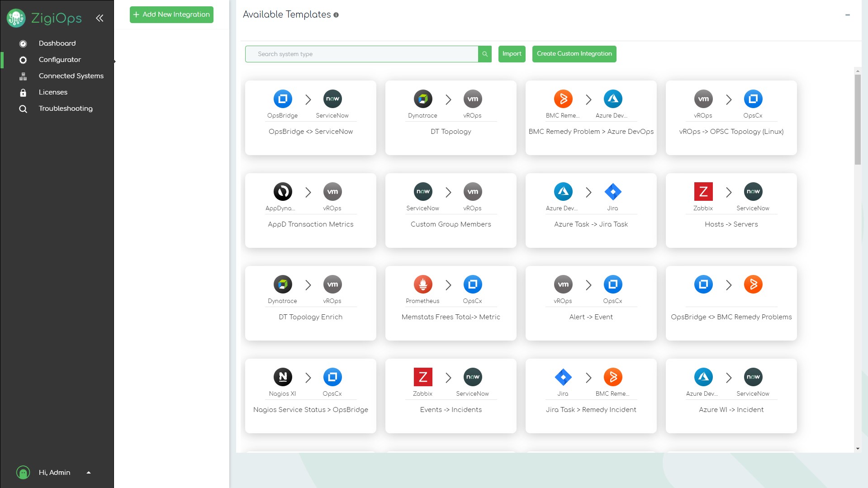Click the ZigiOps octopus logo

[x=16, y=18]
